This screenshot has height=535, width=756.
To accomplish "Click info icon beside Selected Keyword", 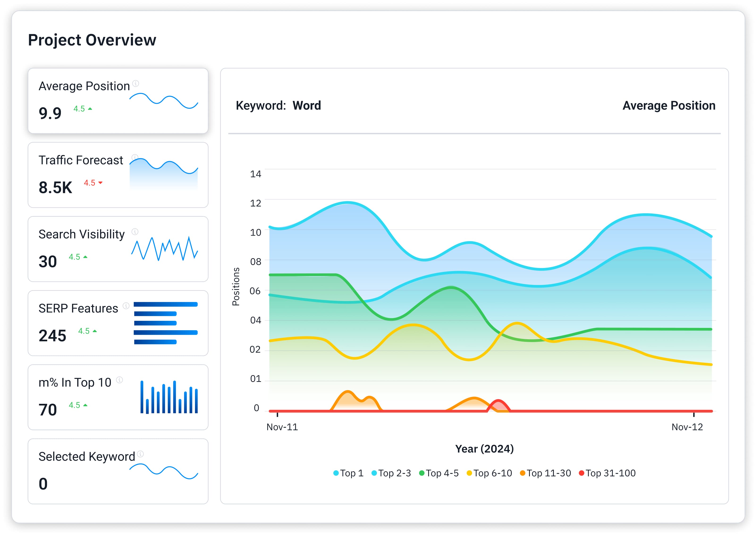I will click(x=140, y=454).
